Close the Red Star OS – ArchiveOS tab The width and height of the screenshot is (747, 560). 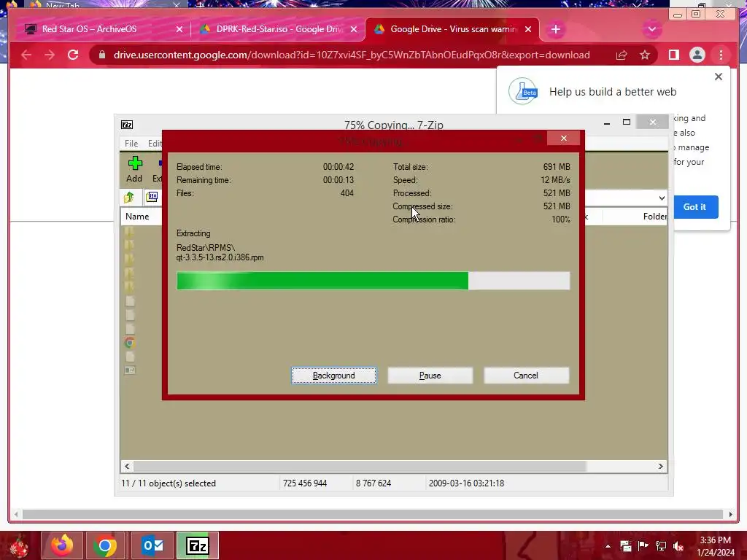179,29
